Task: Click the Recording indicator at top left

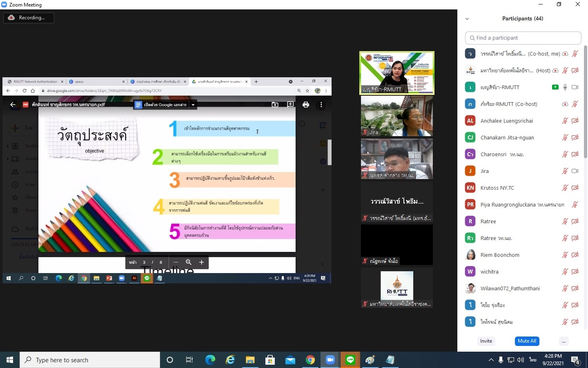Action: pos(29,18)
